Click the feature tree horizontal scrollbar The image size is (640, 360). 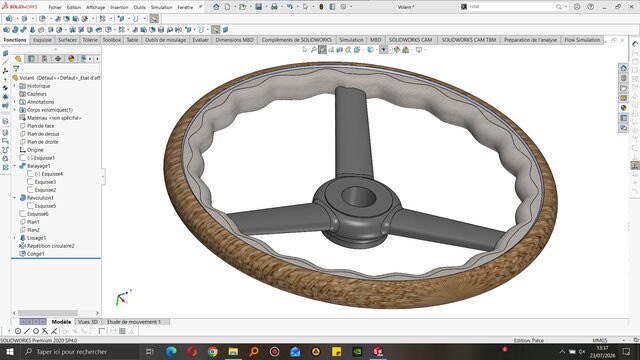pos(48,313)
